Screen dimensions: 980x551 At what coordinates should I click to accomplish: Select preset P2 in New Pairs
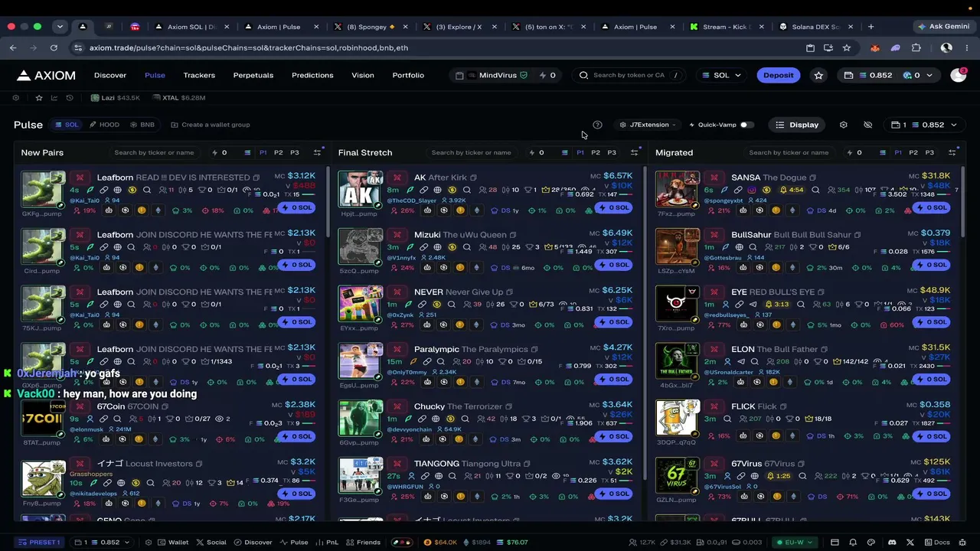279,152
